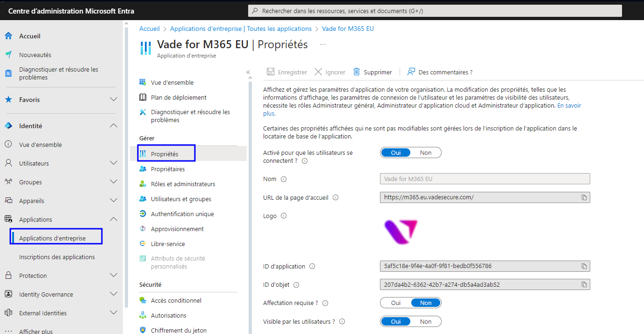644x334 pixels.
Task: Expand the Identity Governance chevron
Action: tap(113, 294)
